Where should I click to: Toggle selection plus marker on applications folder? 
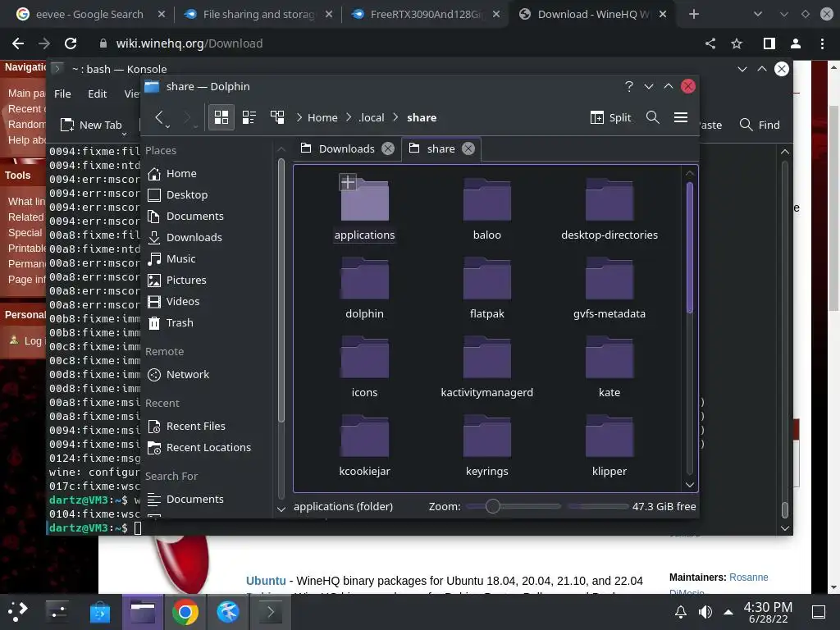[348, 182]
